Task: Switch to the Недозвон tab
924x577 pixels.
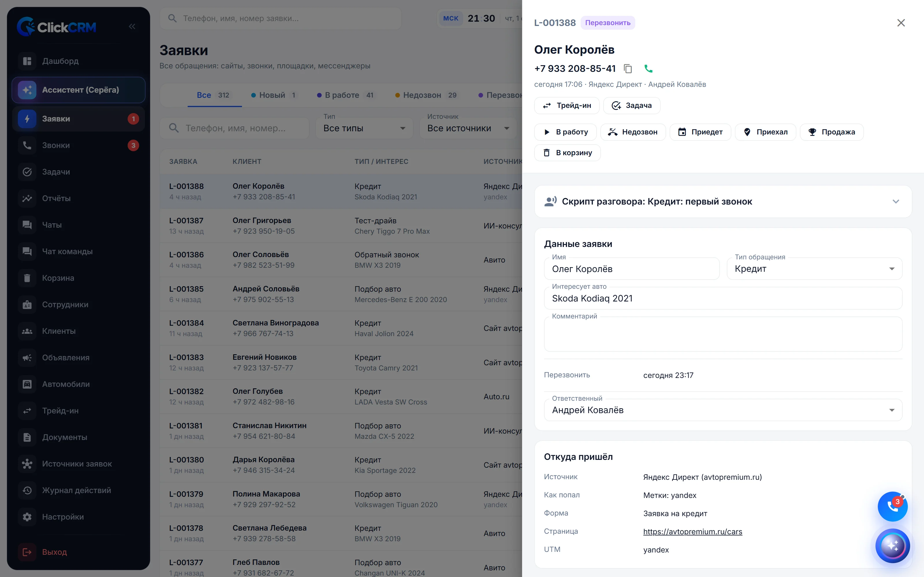Action: click(426, 95)
